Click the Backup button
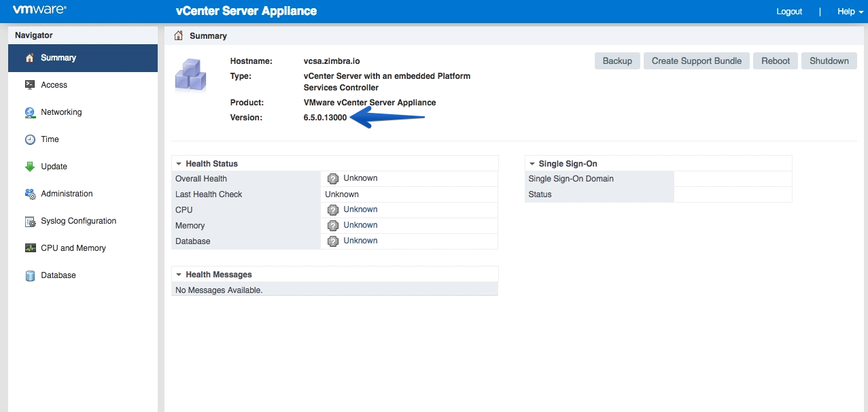The height and width of the screenshot is (412, 868). coord(617,61)
